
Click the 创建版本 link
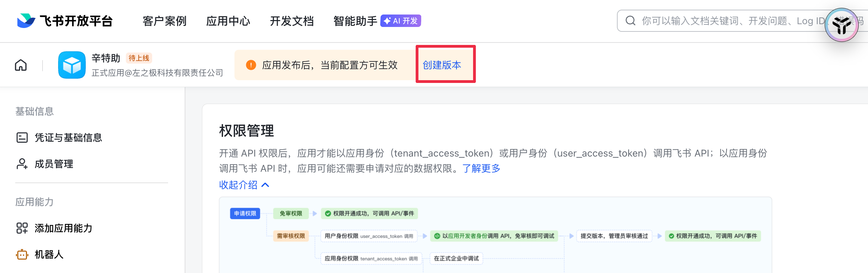pos(442,65)
